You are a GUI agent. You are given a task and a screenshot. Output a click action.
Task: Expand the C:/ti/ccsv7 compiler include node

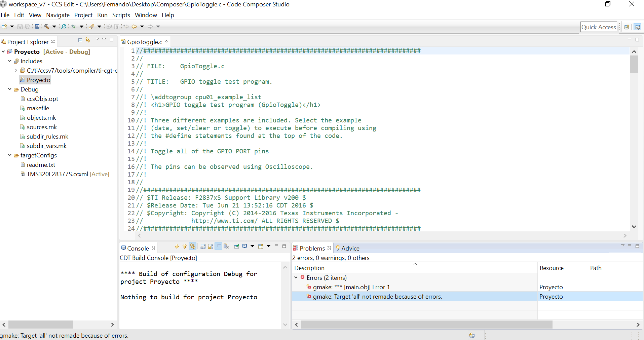click(16, 70)
